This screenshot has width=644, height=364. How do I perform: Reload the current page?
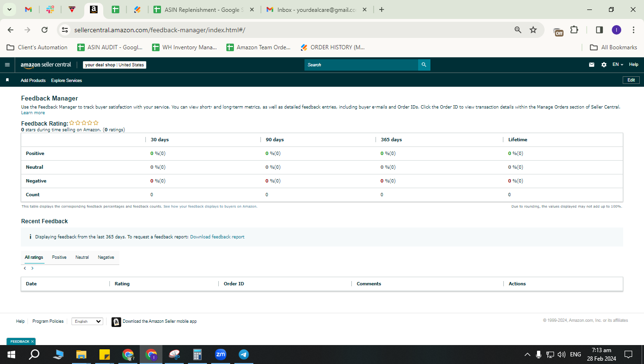[45, 30]
